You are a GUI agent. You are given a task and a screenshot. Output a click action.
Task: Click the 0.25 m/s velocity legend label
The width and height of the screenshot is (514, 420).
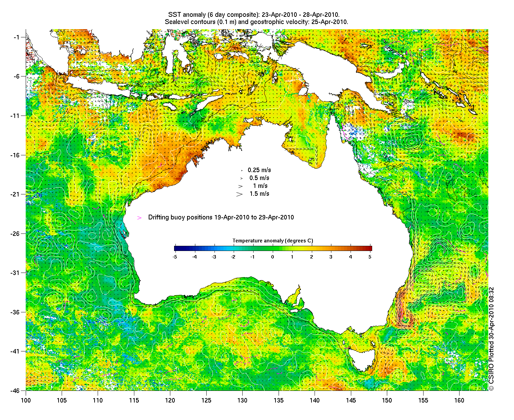point(259,170)
